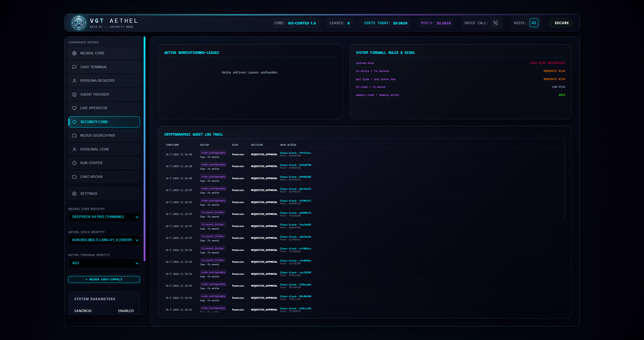The width and height of the screenshot is (644, 340).
Task: Open the Neural Core mode
Action: [x=104, y=53]
